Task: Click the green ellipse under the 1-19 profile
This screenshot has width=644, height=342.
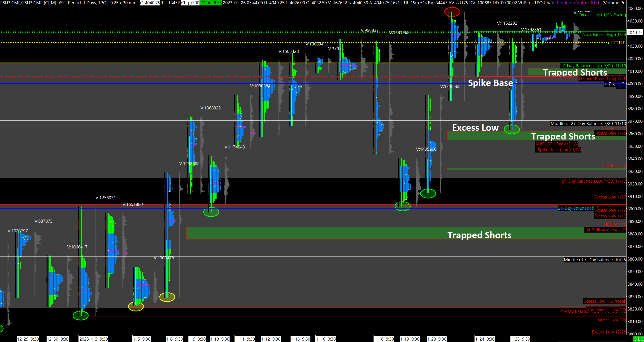Action: (x=402, y=206)
